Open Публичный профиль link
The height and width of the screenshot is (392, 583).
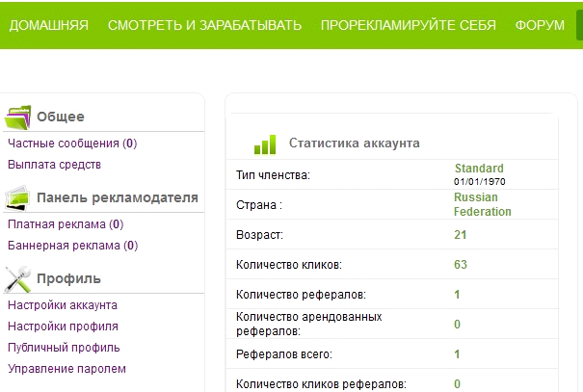(64, 348)
